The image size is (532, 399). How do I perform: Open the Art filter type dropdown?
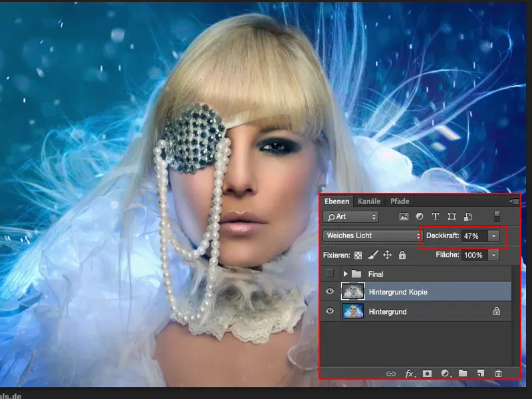tap(350, 217)
